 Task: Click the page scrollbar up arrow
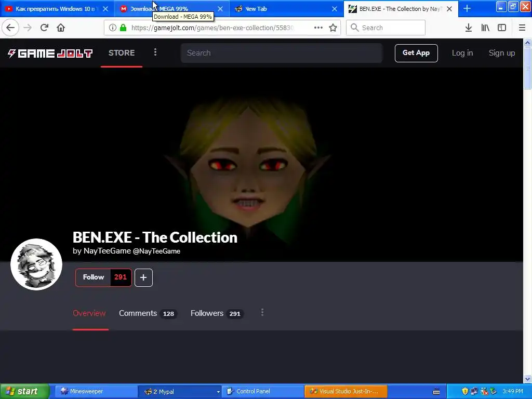click(527, 43)
